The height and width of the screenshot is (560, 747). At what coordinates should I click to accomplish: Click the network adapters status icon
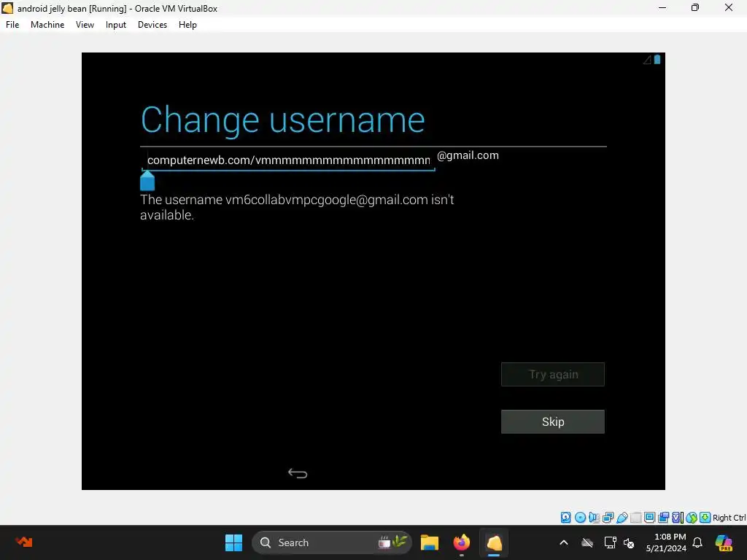[x=608, y=518]
